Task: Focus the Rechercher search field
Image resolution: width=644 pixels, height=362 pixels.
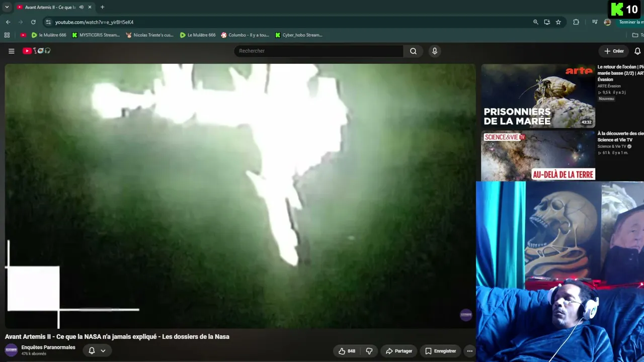Action: (x=319, y=51)
